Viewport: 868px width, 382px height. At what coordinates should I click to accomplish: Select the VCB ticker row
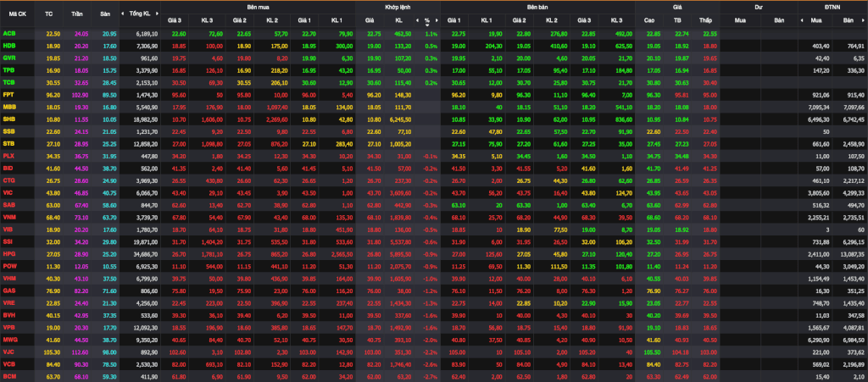[x=434, y=363]
